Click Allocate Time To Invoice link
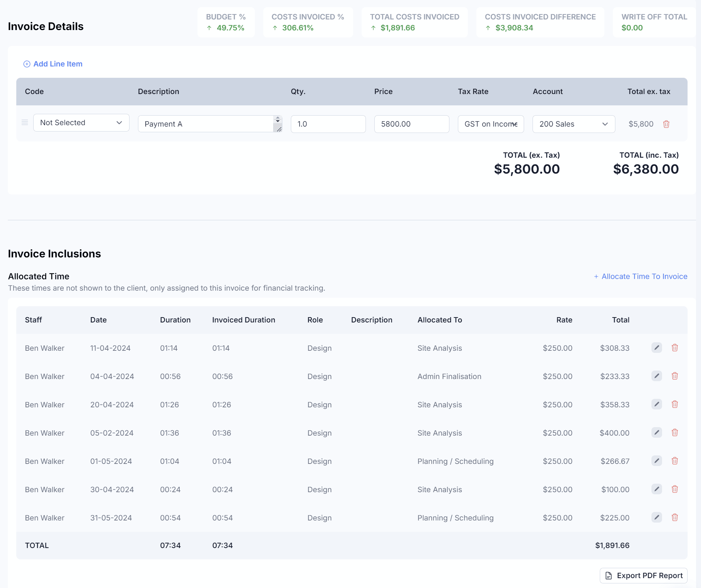Image resolution: width=701 pixels, height=588 pixels. coord(640,276)
